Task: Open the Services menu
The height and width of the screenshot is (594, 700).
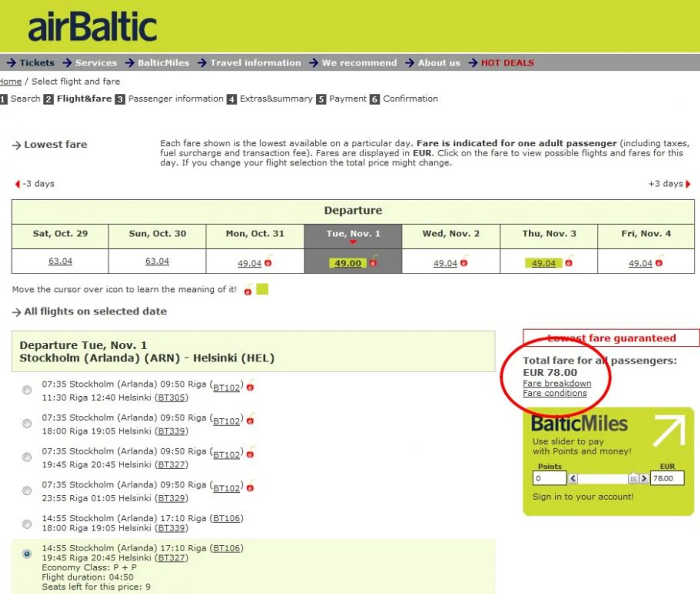Action: click(x=96, y=63)
